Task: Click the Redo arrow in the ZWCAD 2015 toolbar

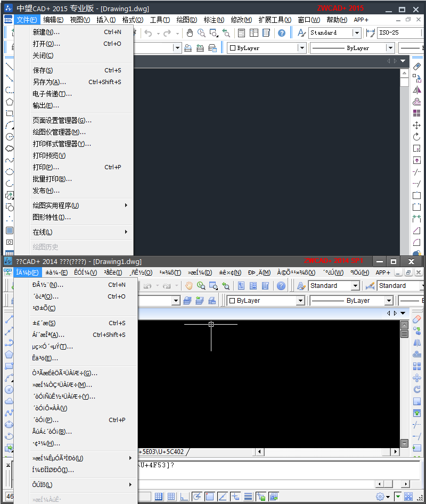Action: click(x=167, y=33)
